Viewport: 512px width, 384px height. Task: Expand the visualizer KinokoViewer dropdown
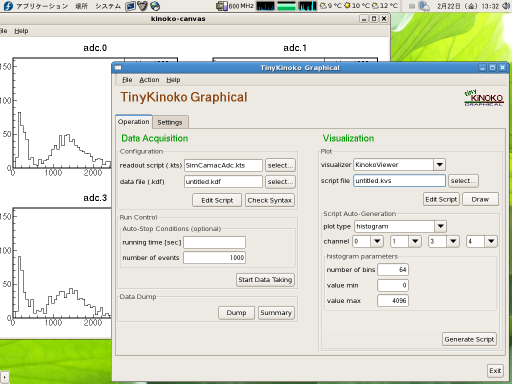[440, 164]
